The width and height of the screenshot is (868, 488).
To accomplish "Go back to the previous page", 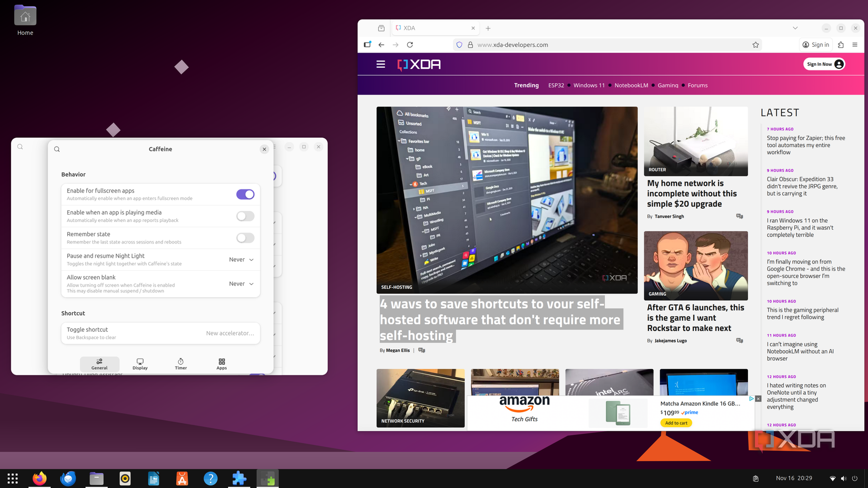I will tap(381, 45).
